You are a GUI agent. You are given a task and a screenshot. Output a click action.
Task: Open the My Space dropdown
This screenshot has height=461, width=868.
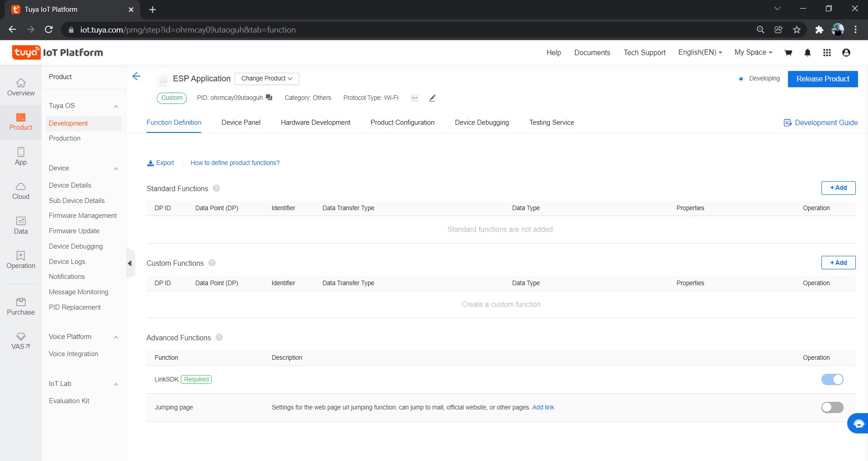click(753, 52)
